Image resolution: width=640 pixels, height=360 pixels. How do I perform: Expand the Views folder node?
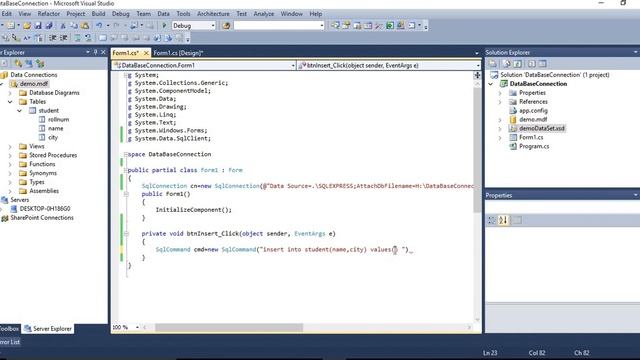[10, 146]
